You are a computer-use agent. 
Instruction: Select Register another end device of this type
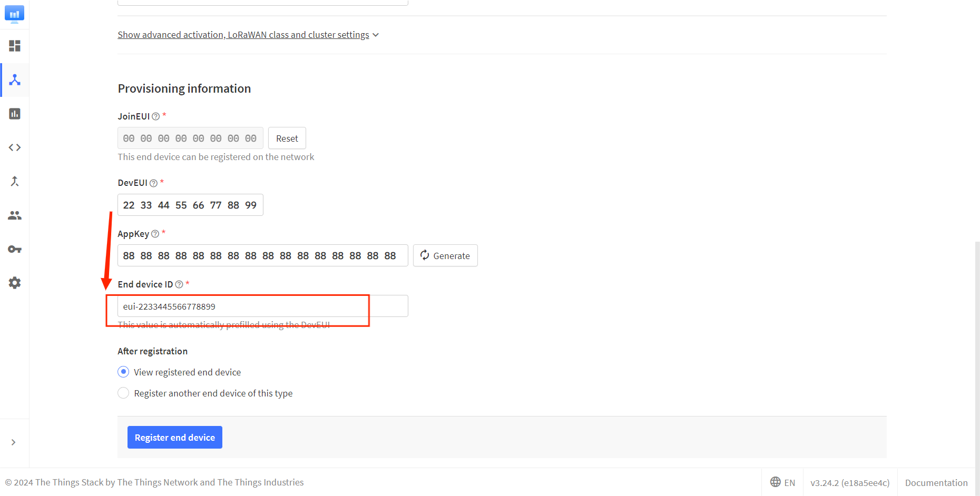123,393
